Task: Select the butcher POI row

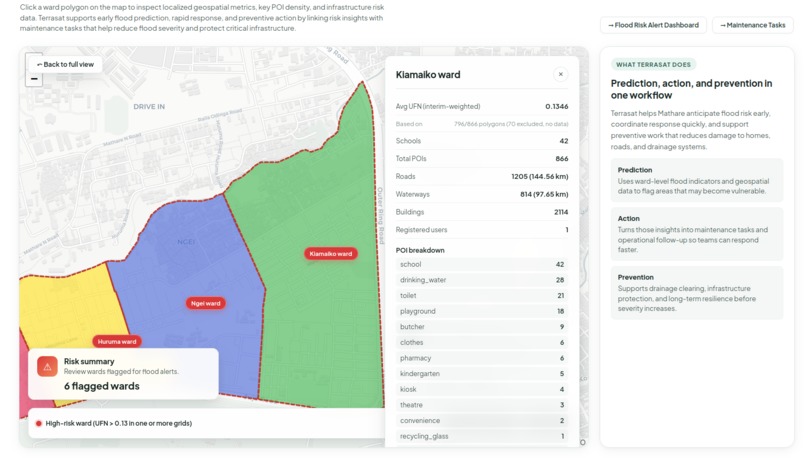Action: coord(482,327)
